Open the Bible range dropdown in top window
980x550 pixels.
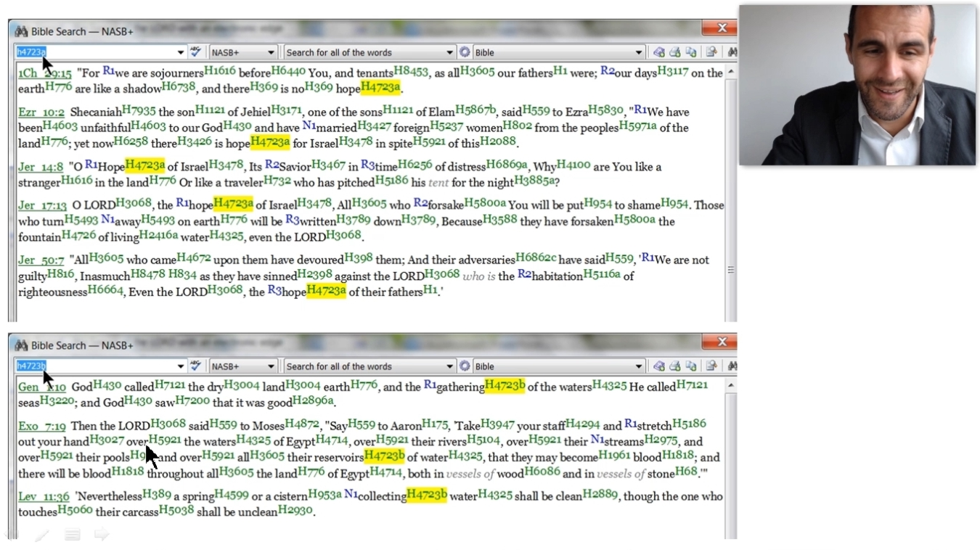(x=639, y=52)
